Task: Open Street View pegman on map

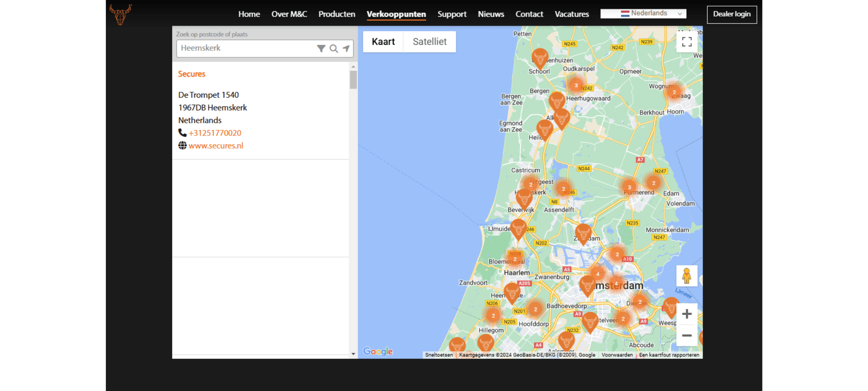Action: pos(687,276)
